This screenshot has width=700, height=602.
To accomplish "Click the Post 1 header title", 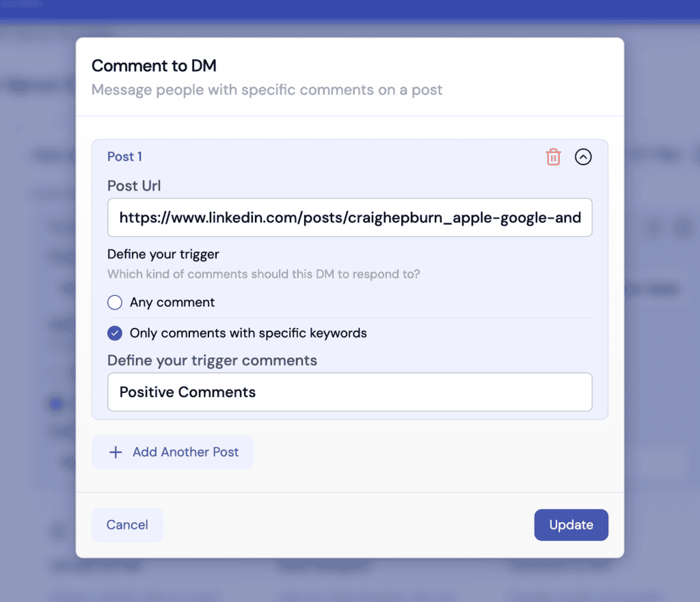I will coord(124,156).
